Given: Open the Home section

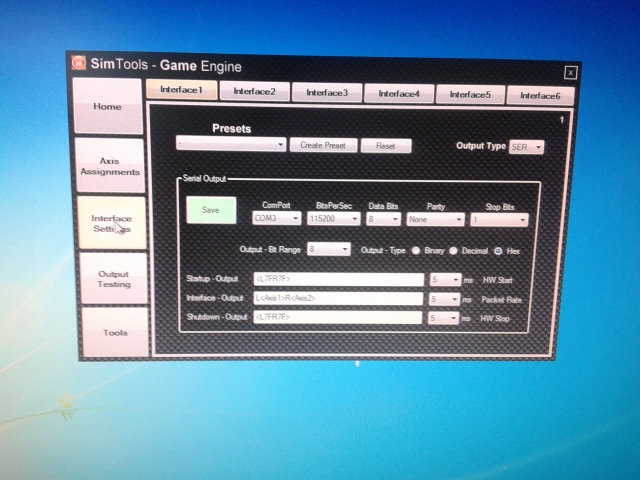Looking at the screenshot, I should [x=108, y=106].
